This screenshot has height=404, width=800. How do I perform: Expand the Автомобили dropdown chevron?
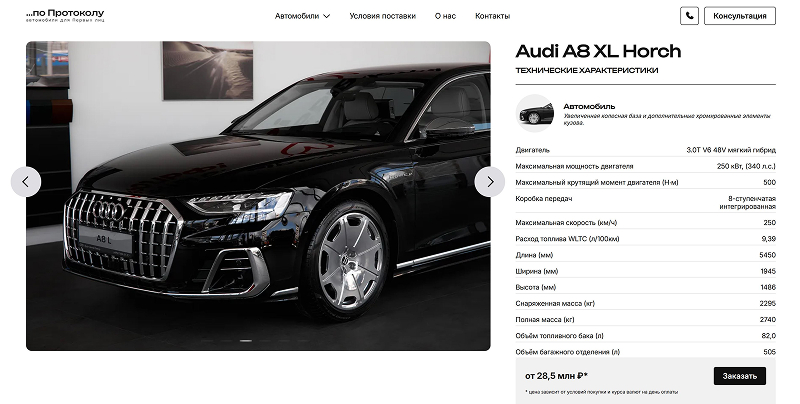pyautogui.click(x=327, y=16)
